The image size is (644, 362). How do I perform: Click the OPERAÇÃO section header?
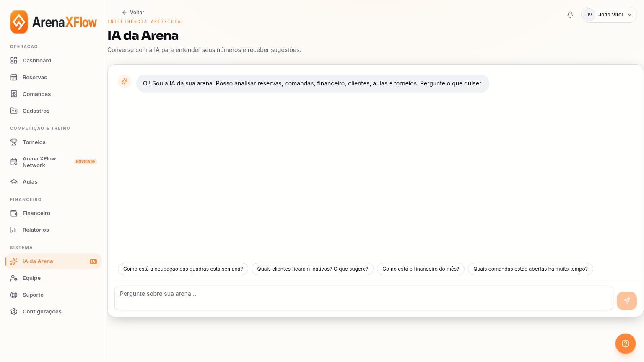[24, 47]
